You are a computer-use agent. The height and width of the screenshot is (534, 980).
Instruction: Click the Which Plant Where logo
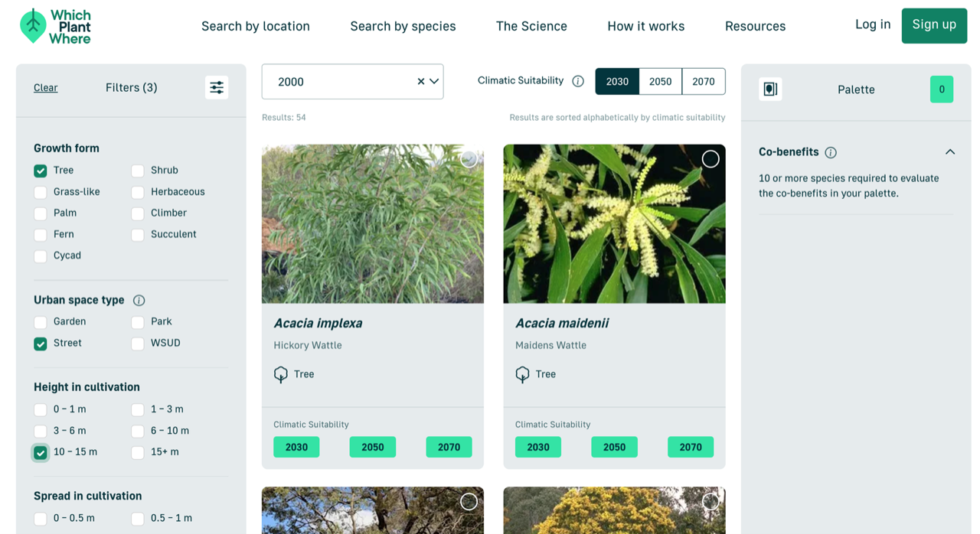tap(55, 26)
